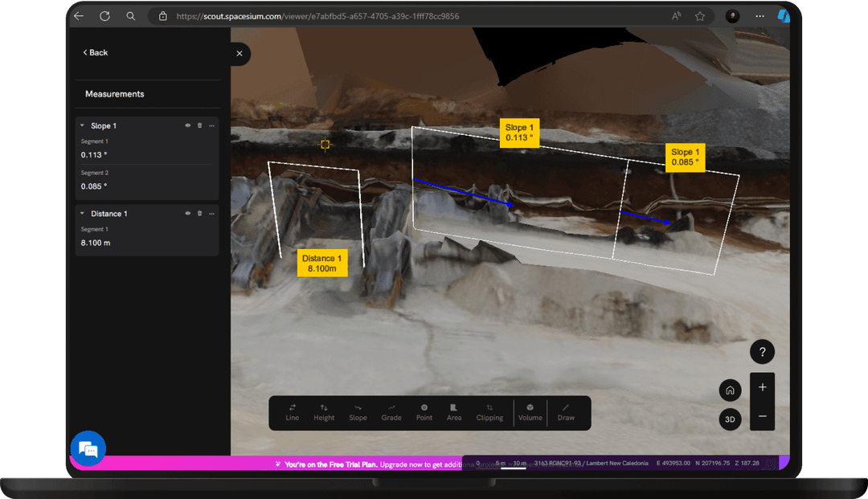Collapse the Slope 1 measurement group
This screenshot has width=868, height=499.
click(82, 126)
